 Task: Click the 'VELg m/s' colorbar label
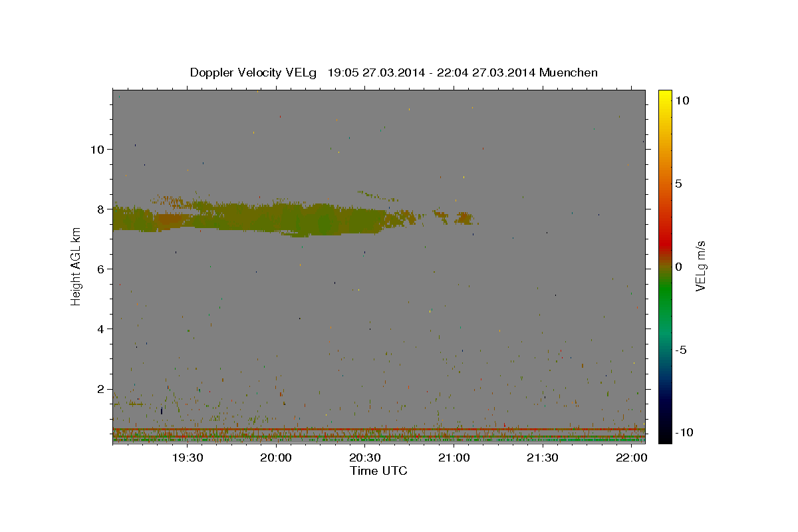click(x=700, y=266)
